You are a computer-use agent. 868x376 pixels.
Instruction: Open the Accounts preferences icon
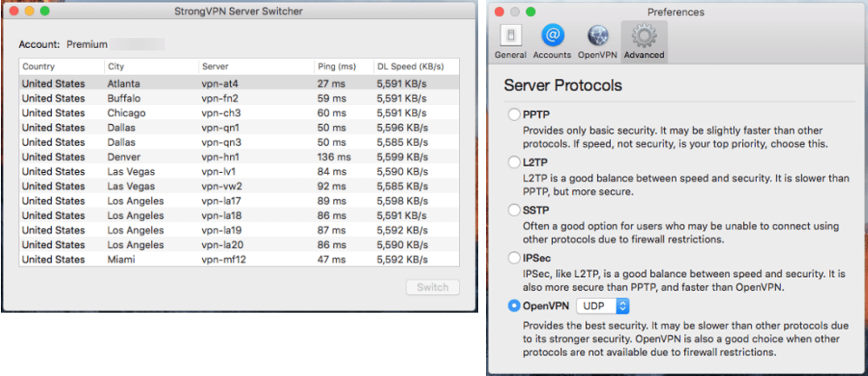[552, 42]
